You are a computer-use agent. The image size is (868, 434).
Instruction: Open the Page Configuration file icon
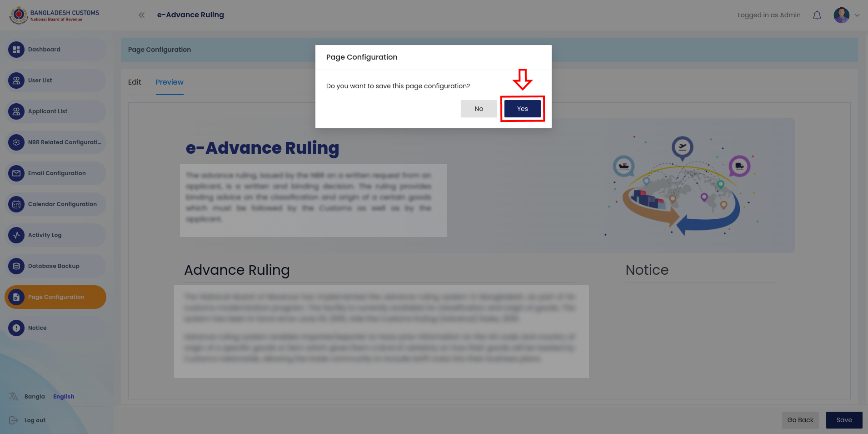pyautogui.click(x=16, y=297)
